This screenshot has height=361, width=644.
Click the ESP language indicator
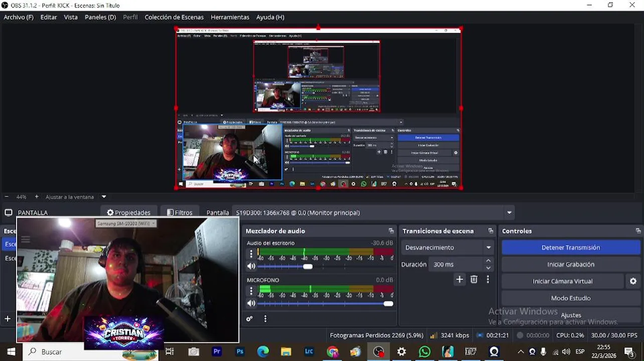(x=580, y=351)
